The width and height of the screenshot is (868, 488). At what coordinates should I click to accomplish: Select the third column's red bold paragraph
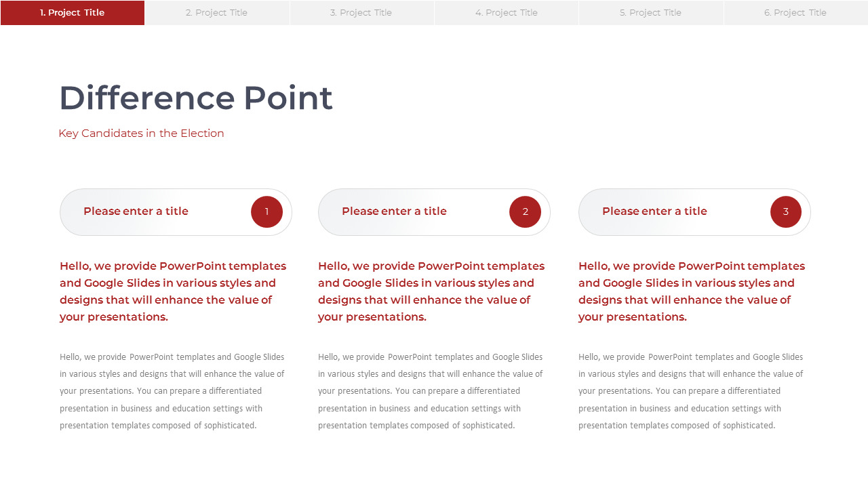coord(692,291)
